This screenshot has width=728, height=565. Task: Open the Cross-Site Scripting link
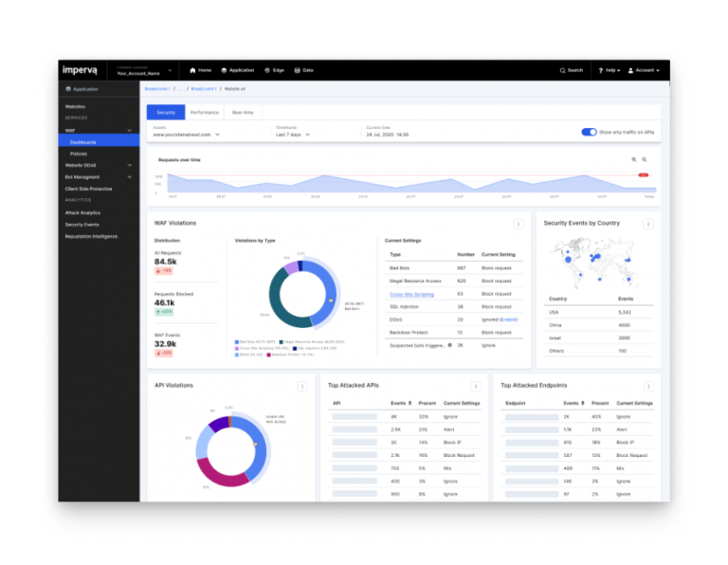pos(411,294)
